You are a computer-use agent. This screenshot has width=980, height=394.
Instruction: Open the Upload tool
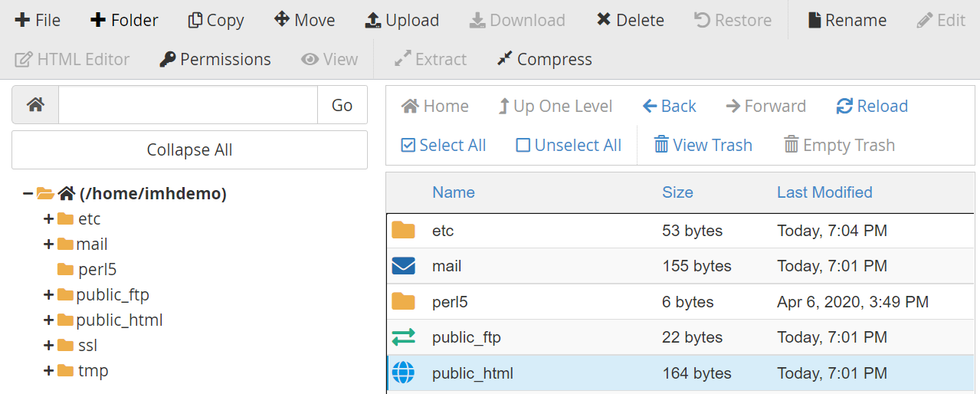pos(402,20)
